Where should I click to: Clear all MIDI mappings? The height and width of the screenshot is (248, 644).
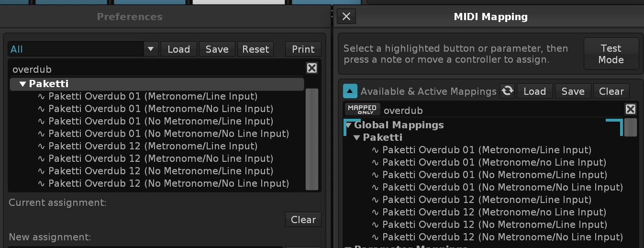pos(611,91)
